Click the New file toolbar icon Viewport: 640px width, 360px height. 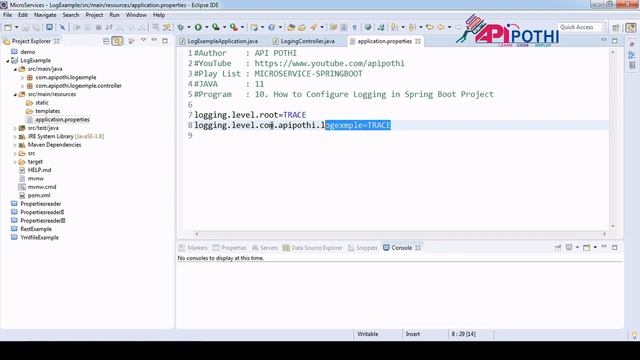(8, 27)
